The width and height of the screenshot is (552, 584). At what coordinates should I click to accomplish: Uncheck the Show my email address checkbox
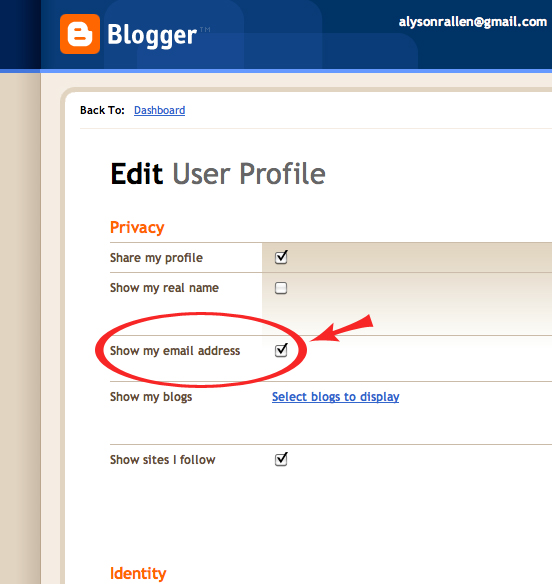281,350
